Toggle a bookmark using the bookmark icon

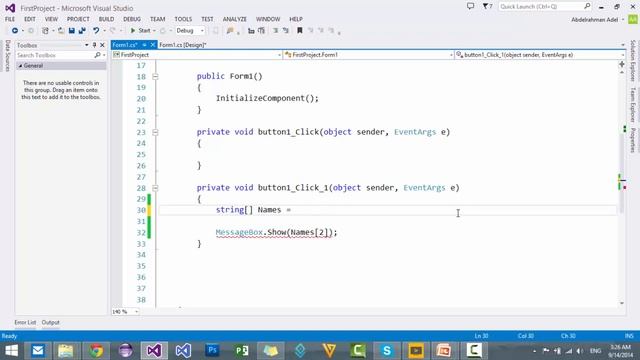tap(300, 31)
